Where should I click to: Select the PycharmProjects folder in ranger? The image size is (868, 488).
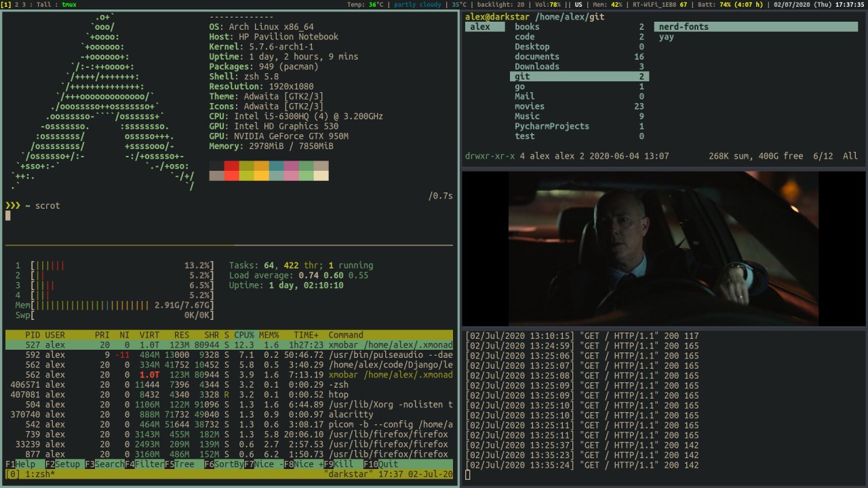click(x=579, y=126)
